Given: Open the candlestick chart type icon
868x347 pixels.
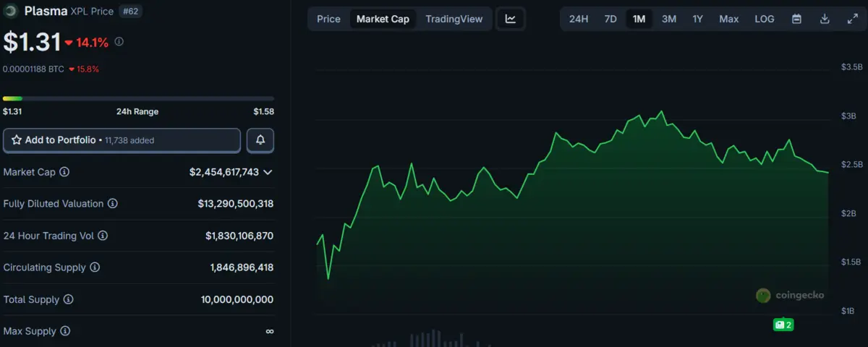Looking at the screenshot, I should tap(511, 19).
